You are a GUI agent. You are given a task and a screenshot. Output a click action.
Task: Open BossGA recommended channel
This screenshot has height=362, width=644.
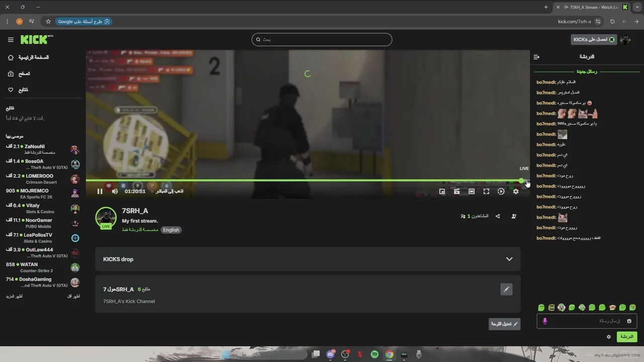(43, 164)
